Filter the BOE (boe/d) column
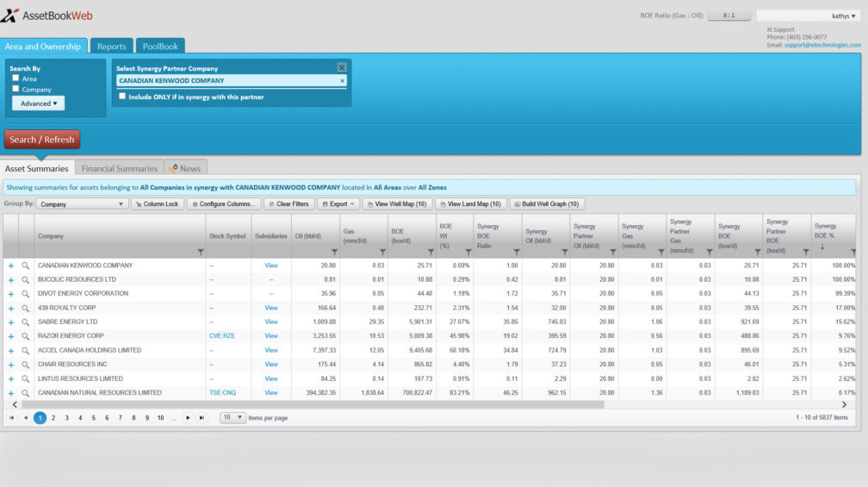This screenshot has height=487, width=868. coord(431,252)
